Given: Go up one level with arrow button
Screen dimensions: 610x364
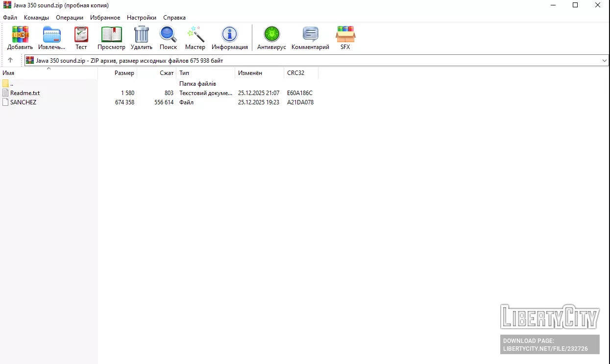Looking at the screenshot, I should 10,60.
